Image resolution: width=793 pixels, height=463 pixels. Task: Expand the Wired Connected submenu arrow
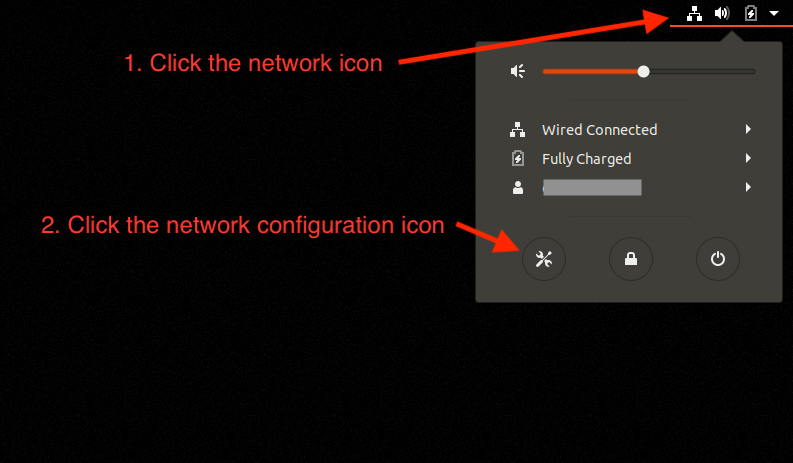coord(748,130)
